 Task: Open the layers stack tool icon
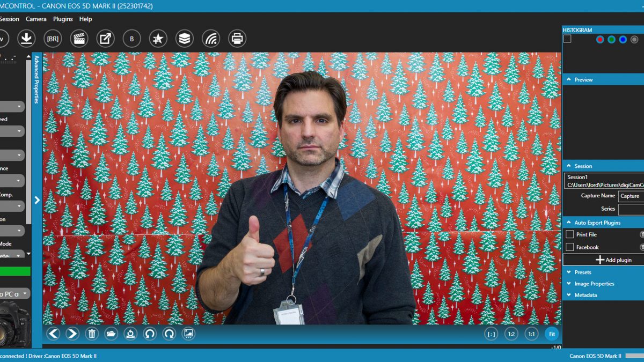click(185, 39)
